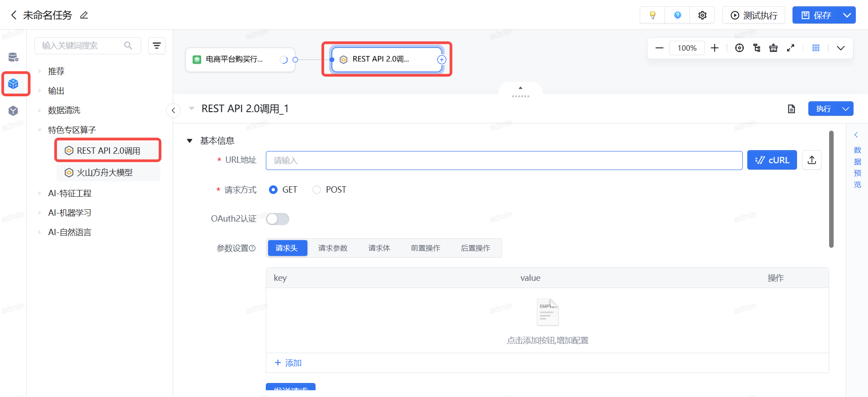Switch to the 请求头 tab

[x=288, y=248]
